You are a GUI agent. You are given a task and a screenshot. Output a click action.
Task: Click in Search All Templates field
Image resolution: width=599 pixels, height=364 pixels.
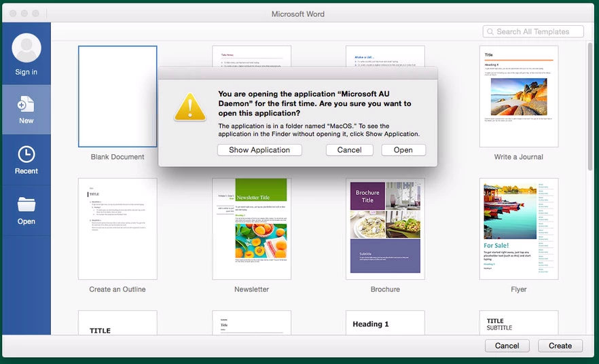click(x=533, y=32)
